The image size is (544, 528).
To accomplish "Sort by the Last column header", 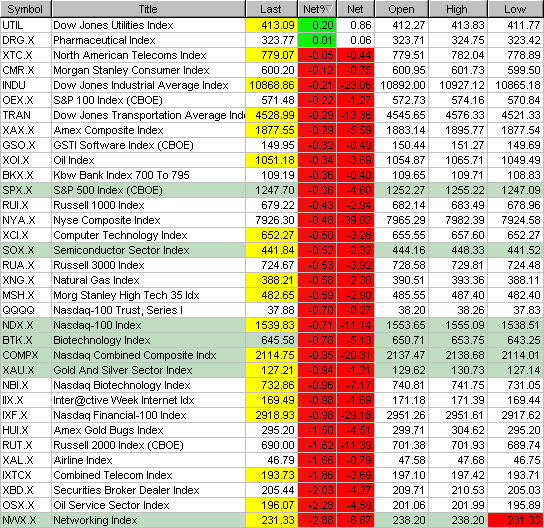I will [x=271, y=9].
